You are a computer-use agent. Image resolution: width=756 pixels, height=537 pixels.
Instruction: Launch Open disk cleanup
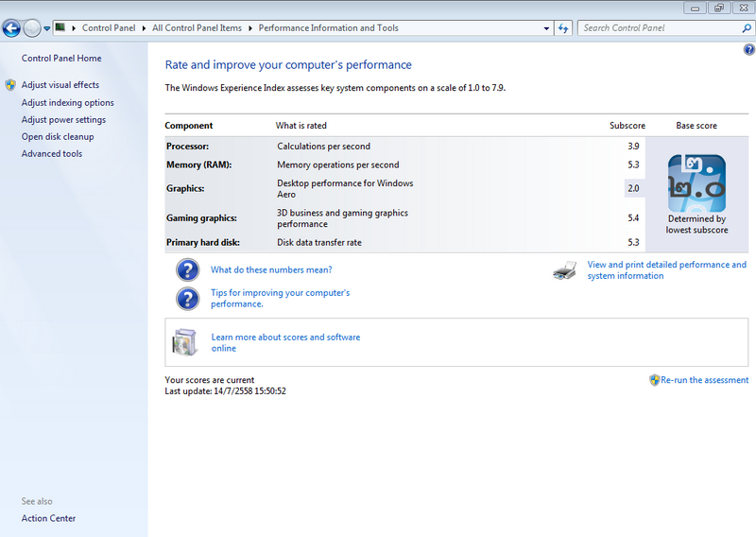(x=58, y=136)
